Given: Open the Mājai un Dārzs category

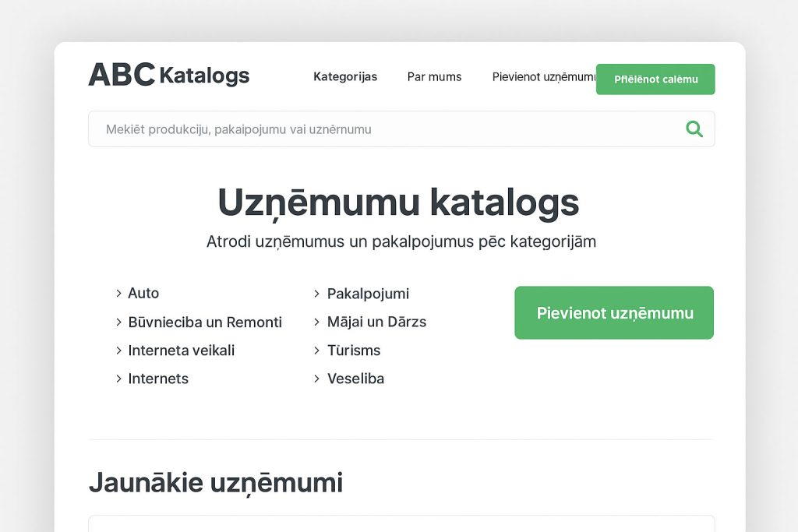Looking at the screenshot, I should click(376, 322).
